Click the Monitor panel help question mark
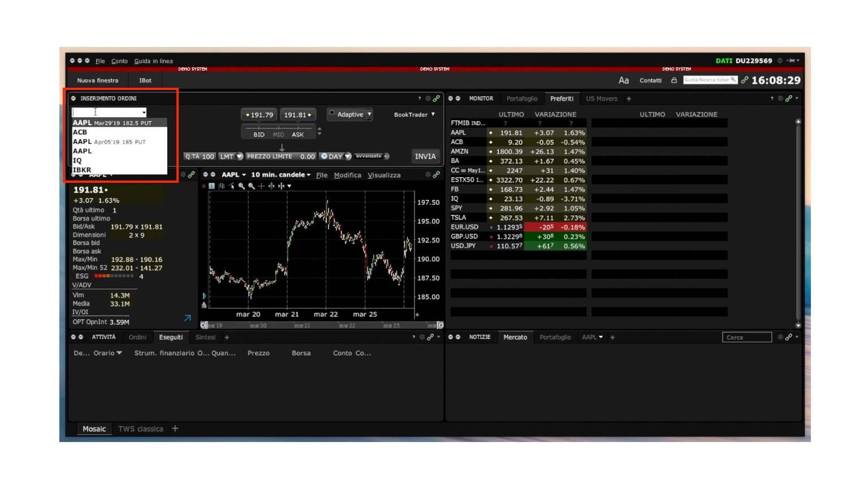 click(x=772, y=98)
